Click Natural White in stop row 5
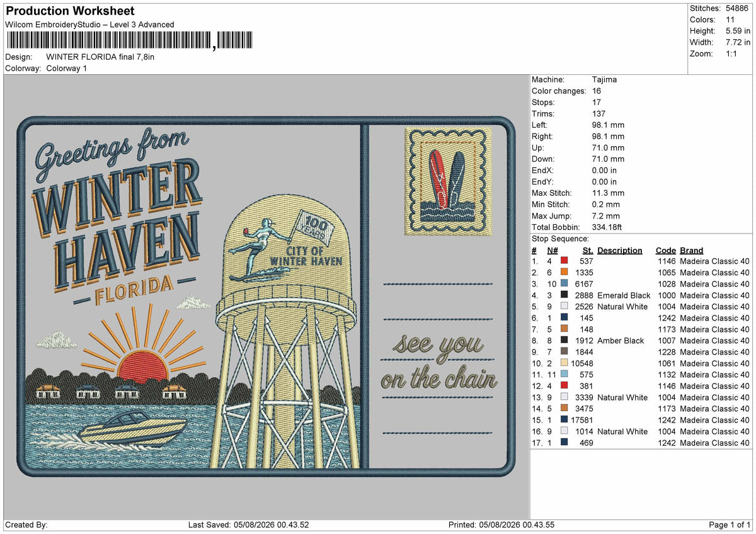 pos(622,306)
